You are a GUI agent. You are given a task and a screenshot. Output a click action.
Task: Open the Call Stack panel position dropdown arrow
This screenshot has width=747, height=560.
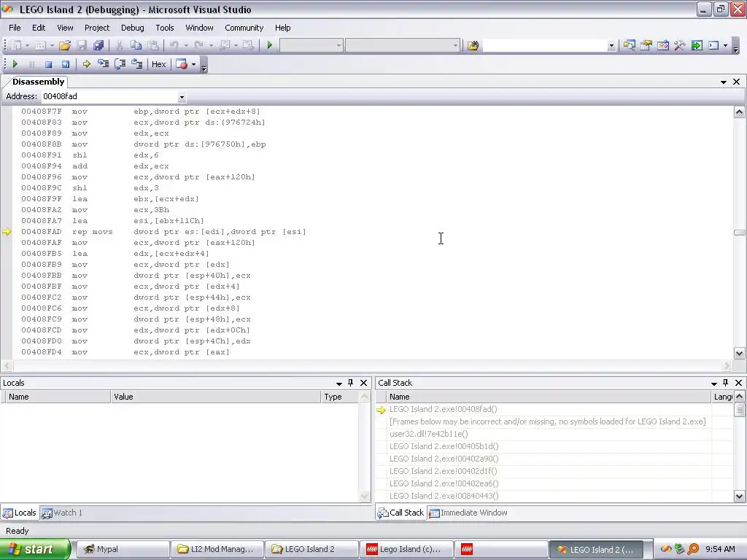[713, 384]
